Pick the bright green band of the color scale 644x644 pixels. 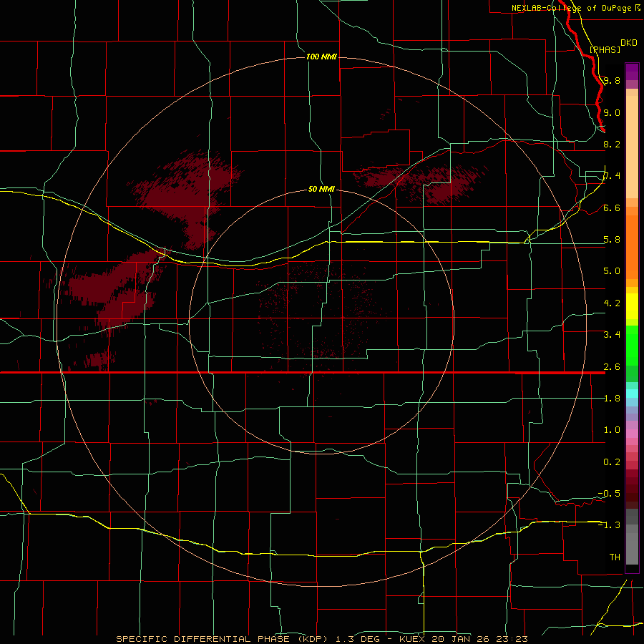point(632,345)
